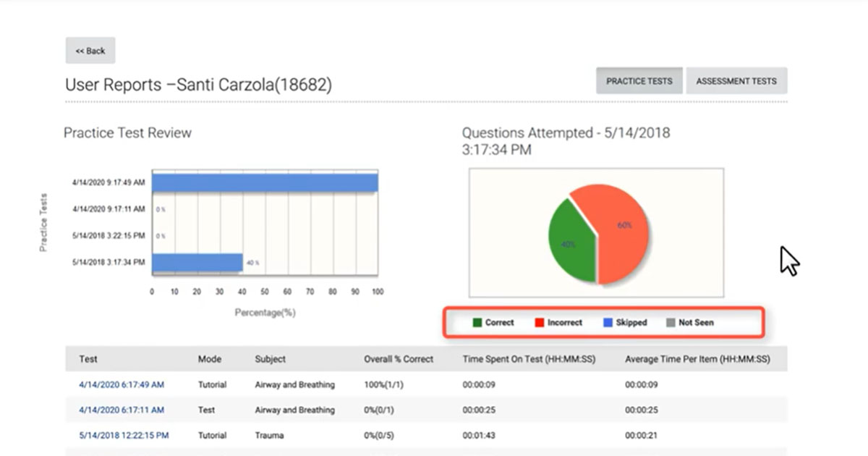The image size is (868, 456).
Task: Select the green 40% pie slice
Action: (x=569, y=242)
